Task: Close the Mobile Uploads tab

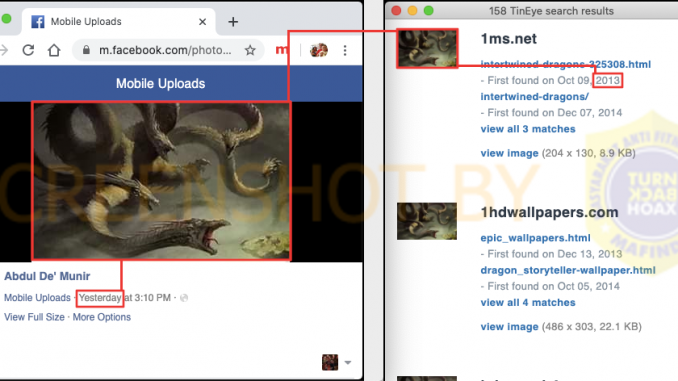Action: click(202, 22)
